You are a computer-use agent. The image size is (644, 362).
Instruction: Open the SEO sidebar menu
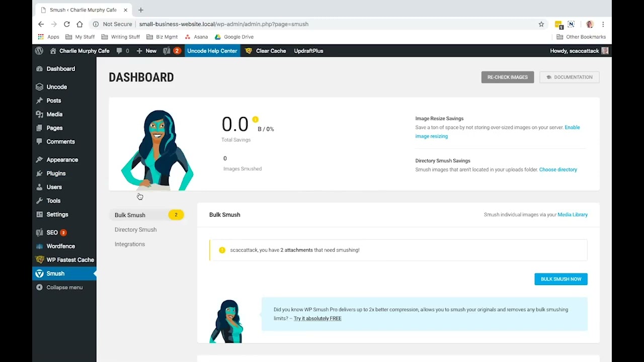64,233
